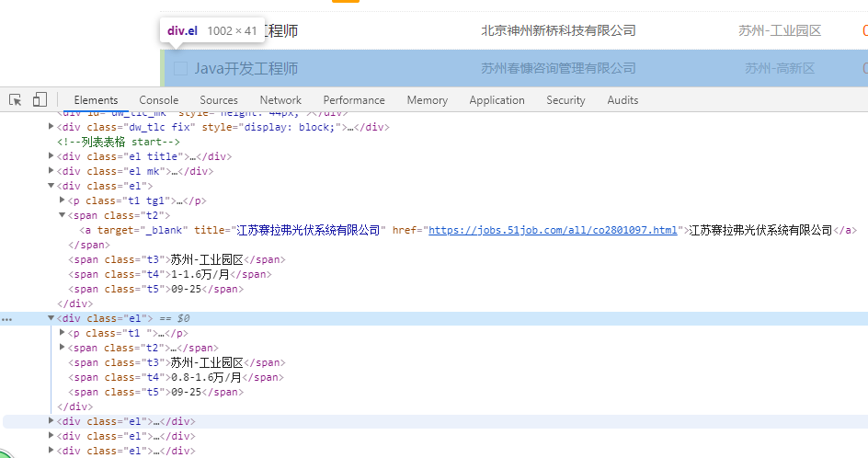Select the span t4 1-1.6万/月 line

pyautogui.click(x=170, y=274)
